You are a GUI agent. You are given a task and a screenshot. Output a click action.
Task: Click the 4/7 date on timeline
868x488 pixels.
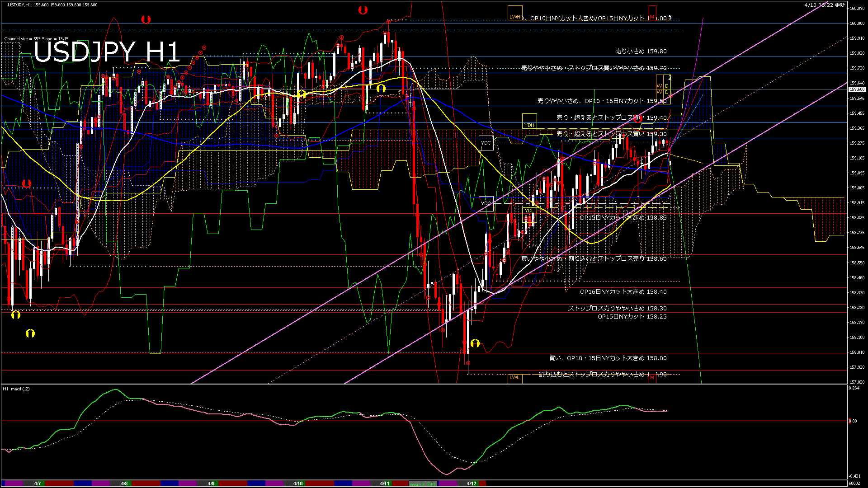(x=38, y=483)
